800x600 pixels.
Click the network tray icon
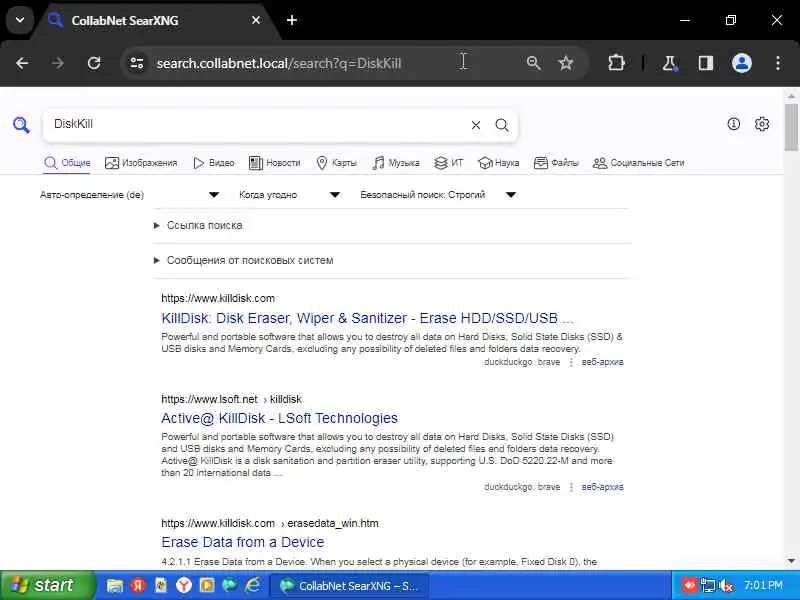click(x=708, y=585)
